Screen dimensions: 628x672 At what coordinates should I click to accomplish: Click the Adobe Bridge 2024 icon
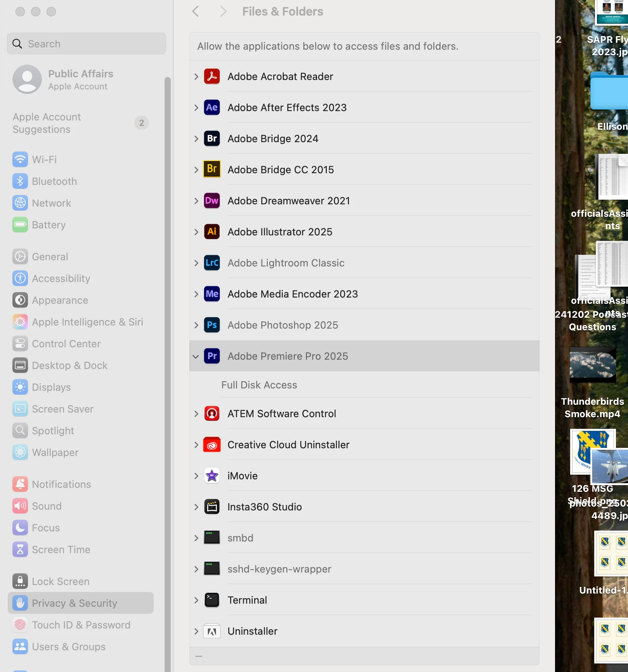212,139
